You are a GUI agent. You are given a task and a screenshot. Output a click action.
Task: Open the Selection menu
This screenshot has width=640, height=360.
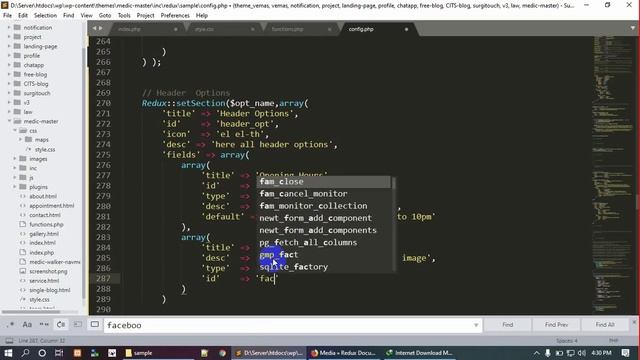click(x=45, y=16)
